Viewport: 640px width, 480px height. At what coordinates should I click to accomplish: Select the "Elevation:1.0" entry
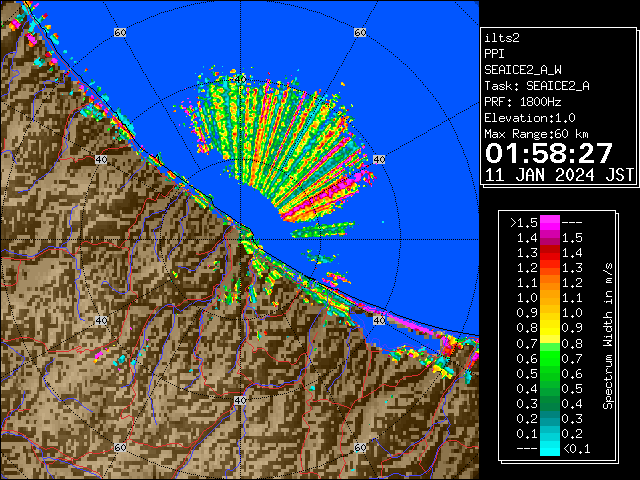tap(530, 118)
